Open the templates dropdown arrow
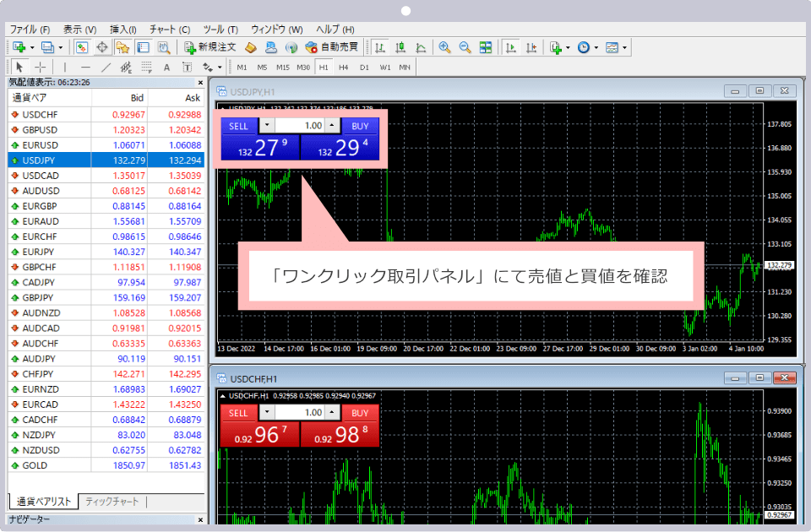811x532 pixels. pos(624,48)
